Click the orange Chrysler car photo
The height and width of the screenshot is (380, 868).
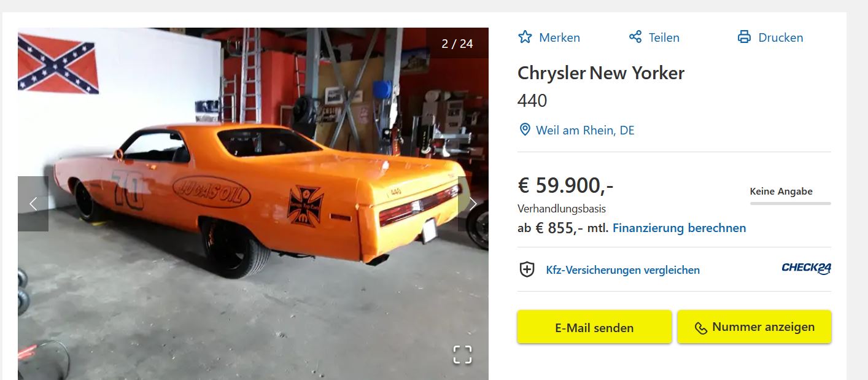click(x=253, y=204)
